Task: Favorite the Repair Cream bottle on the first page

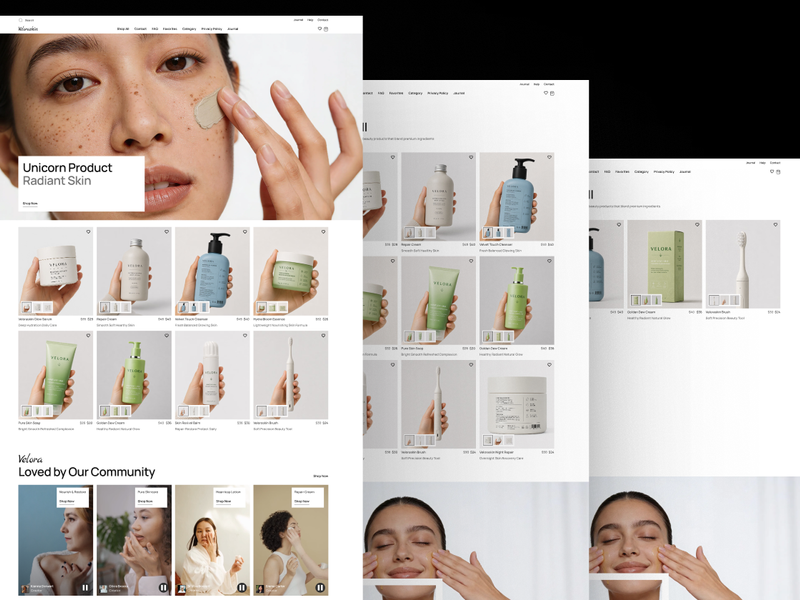Action: 166,232
